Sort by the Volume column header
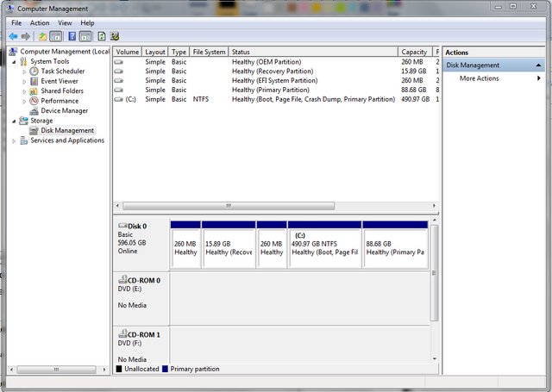Image resolution: width=552 pixels, height=392 pixels. (128, 52)
